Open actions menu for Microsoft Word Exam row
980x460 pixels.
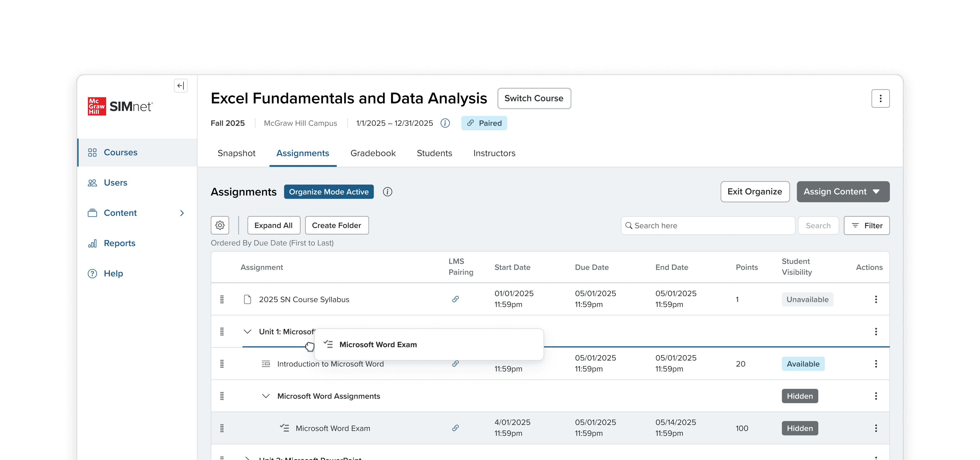(876, 428)
